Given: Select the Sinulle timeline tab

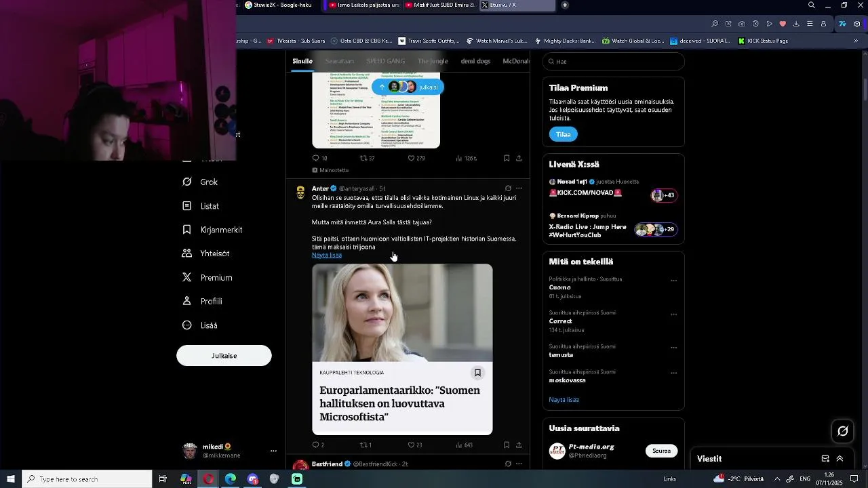Looking at the screenshot, I should [302, 61].
